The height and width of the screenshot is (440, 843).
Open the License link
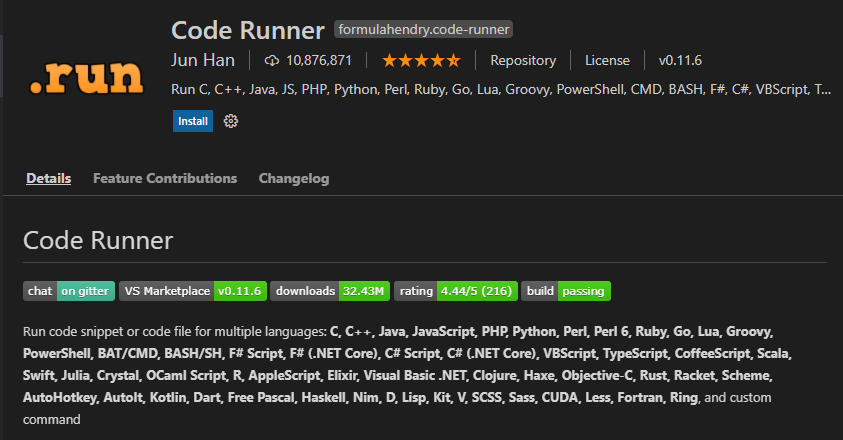pos(607,60)
